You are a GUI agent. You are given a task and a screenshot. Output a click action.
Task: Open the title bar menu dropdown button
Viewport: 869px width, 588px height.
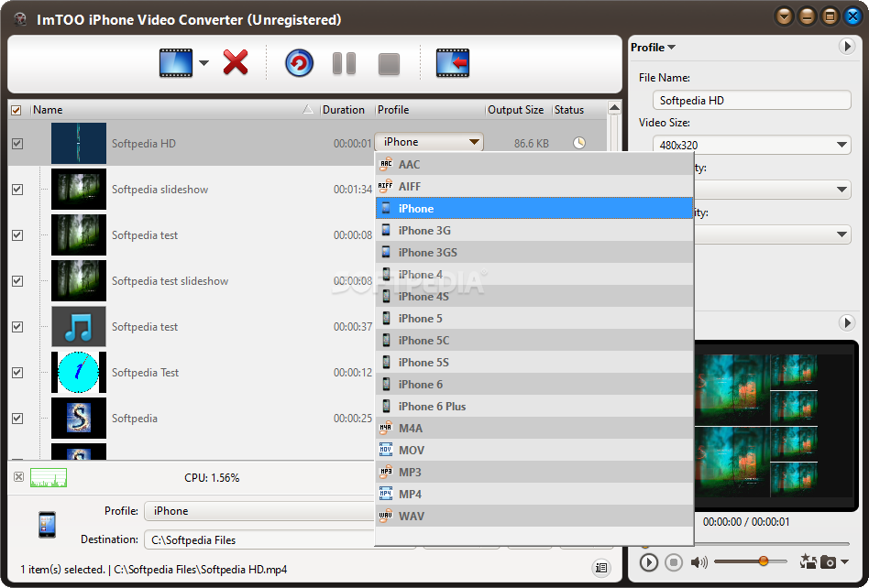point(784,16)
